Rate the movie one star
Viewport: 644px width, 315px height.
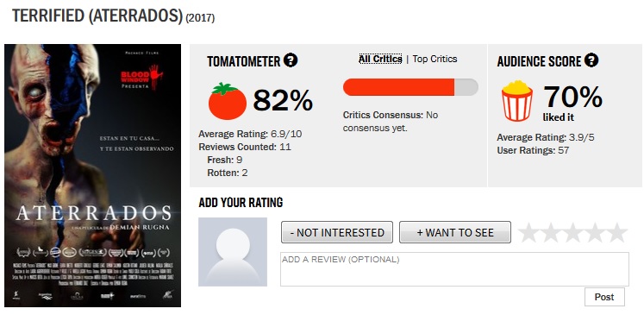coord(529,233)
